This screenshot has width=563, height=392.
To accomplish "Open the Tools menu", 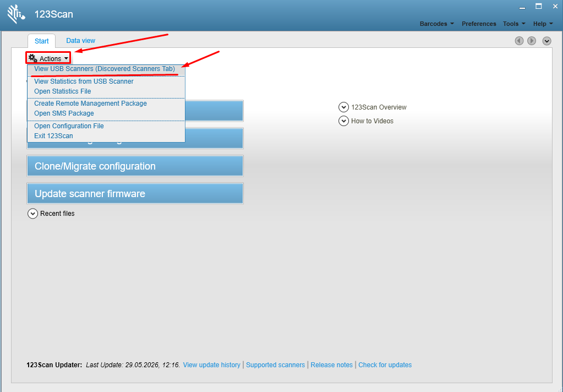I will tap(514, 24).
